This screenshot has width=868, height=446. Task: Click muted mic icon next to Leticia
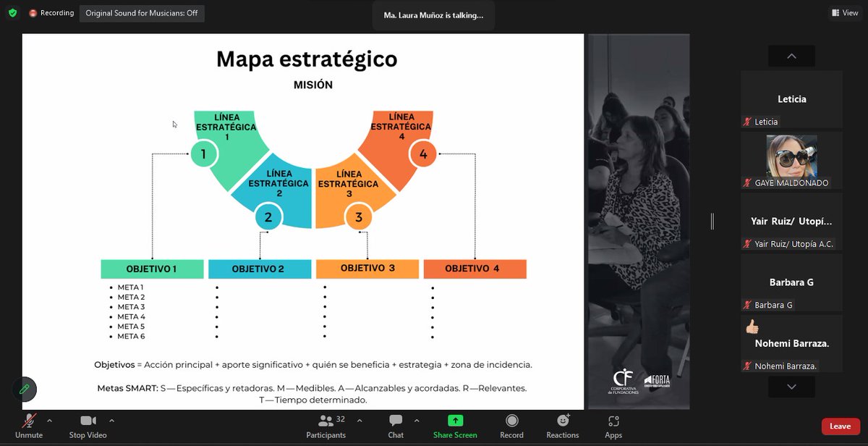point(747,122)
